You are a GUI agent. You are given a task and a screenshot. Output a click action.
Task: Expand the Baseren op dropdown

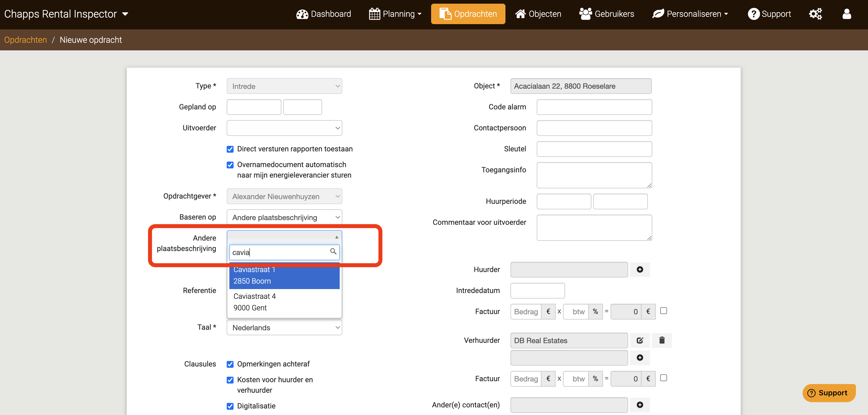[284, 217]
